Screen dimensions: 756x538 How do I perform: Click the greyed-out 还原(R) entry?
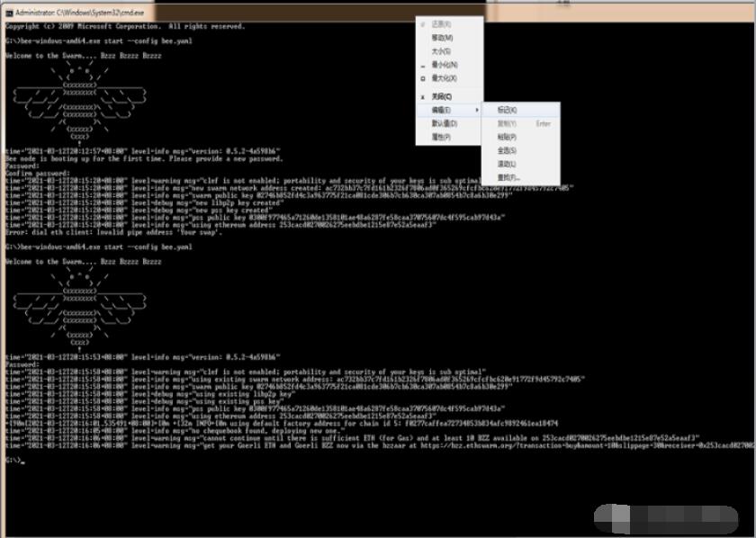[441, 24]
